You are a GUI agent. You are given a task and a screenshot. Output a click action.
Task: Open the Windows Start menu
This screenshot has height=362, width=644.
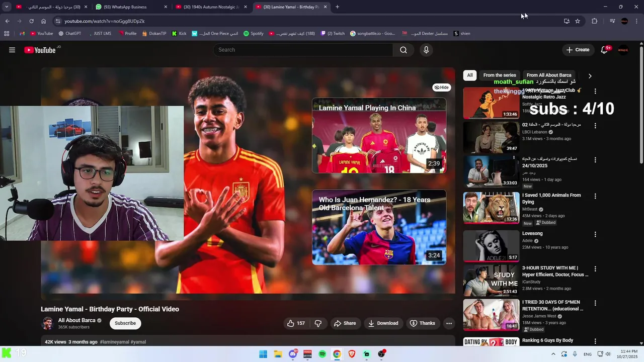263,354
